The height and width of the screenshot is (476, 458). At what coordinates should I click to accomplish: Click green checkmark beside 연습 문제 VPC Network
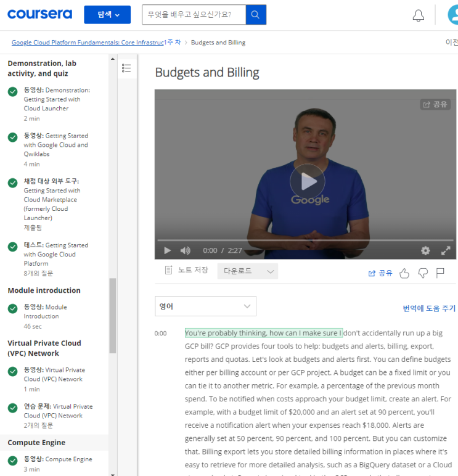[x=13, y=408]
